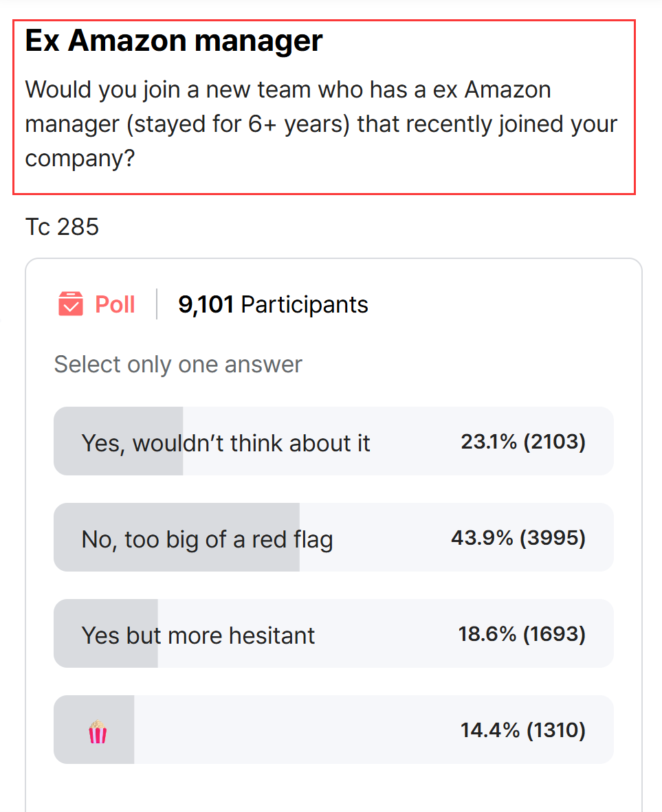Screen dimensions: 662x812
Task: Choose "Yes, wouldn't think about it" answer
Action: [x=333, y=441]
